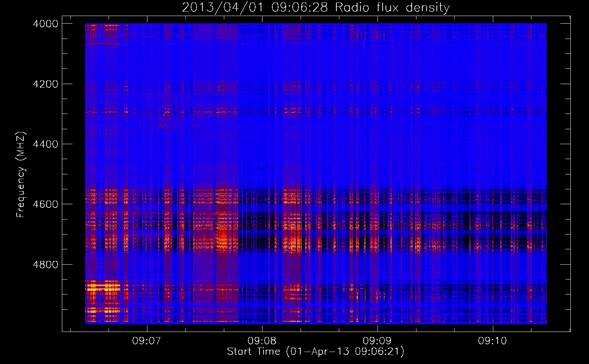This screenshot has width=589, height=364.
Task: Click the 4800 frequency tick label
Action: [46, 264]
